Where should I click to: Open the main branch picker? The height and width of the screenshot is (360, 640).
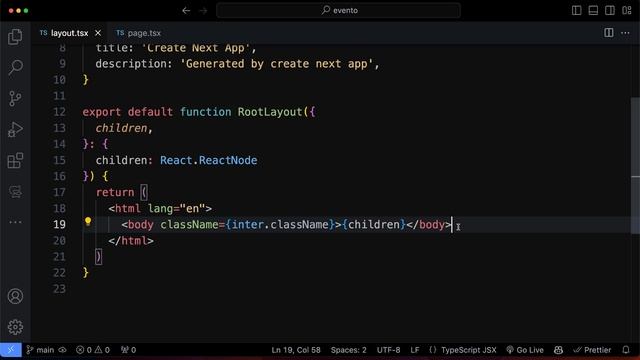pos(40,350)
